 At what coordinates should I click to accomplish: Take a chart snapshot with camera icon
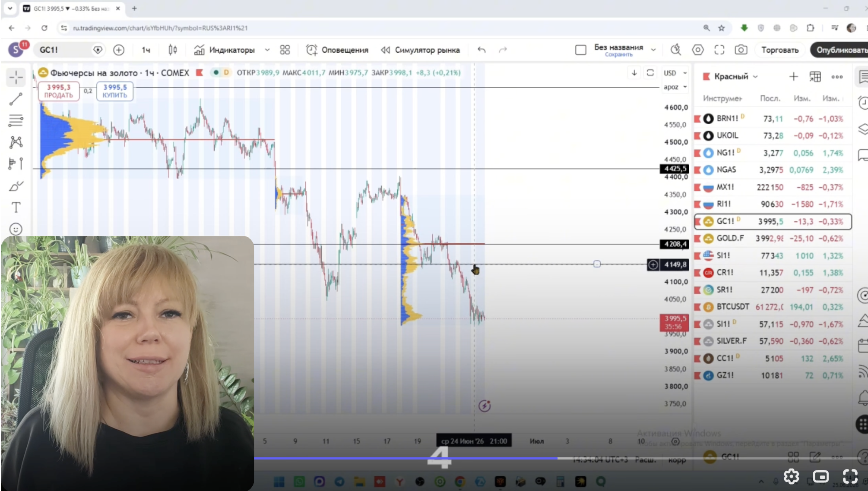click(741, 50)
